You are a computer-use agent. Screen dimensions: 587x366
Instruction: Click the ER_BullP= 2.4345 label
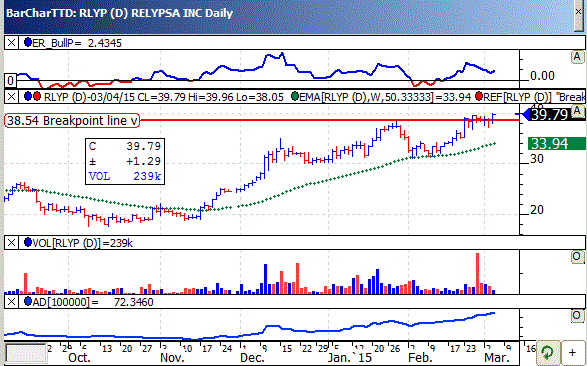tap(77, 43)
